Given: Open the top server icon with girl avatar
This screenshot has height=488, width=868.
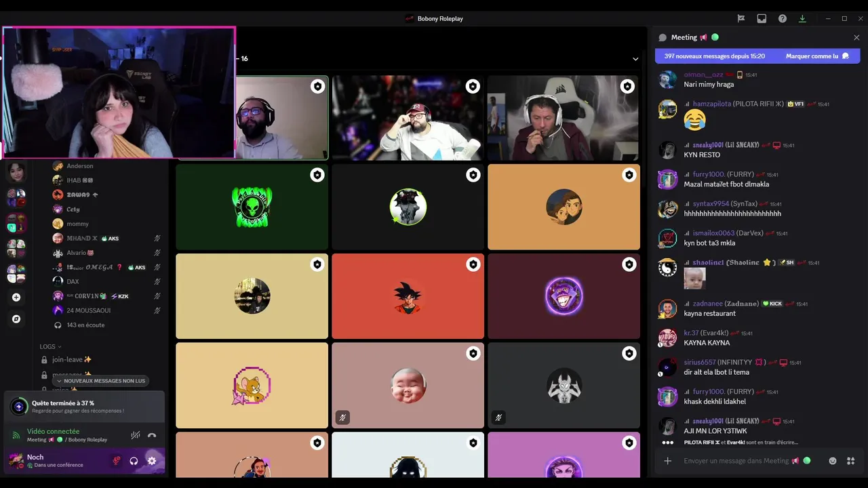Looking at the screenshot, I should point(16,172).
